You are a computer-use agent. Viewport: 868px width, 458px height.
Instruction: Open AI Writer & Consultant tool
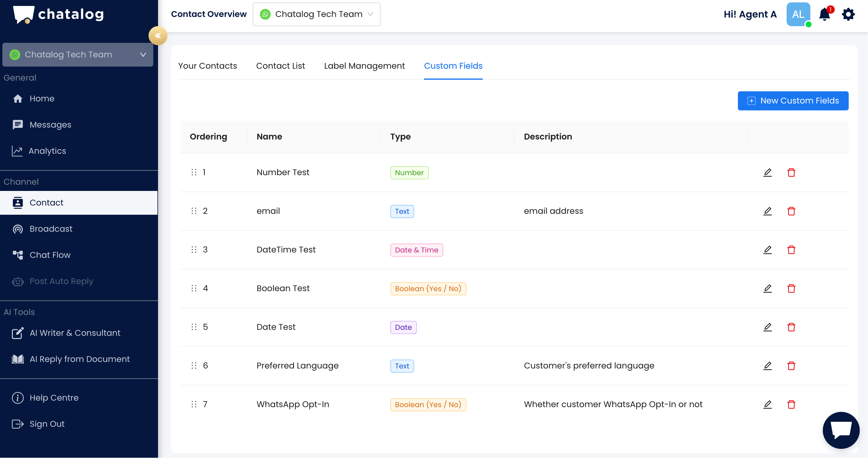[x=75, y=333]
